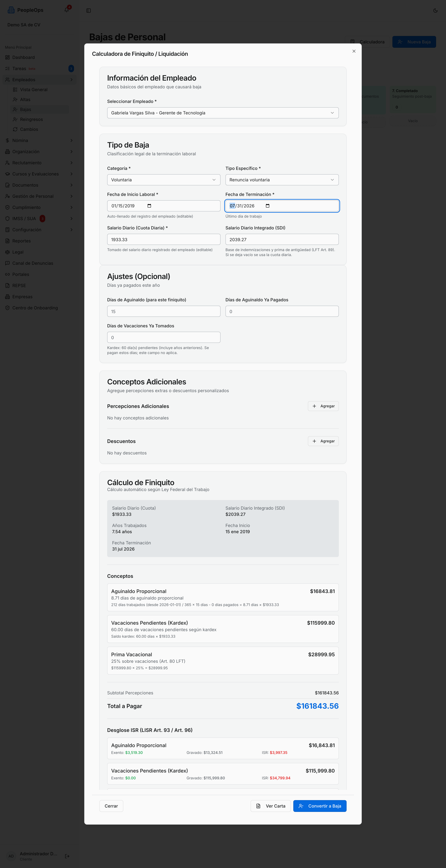446x868 pixels.
Task: Click the Empresas building icon
Action: point(7,297)
